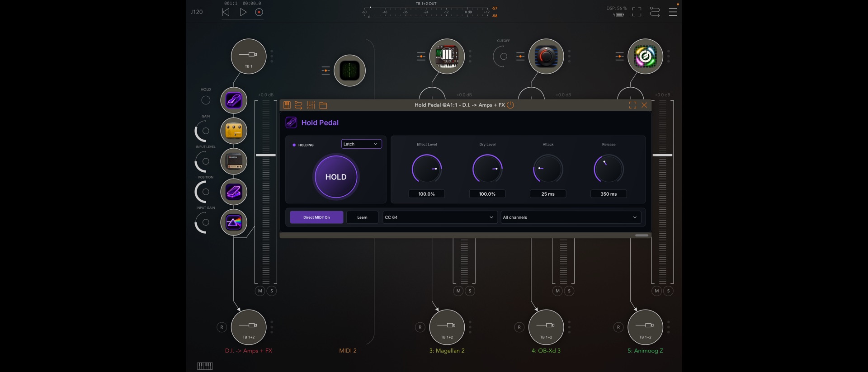
Task: Open the green matrix node in MIDI 2
Action: click(x=349, y=71)
